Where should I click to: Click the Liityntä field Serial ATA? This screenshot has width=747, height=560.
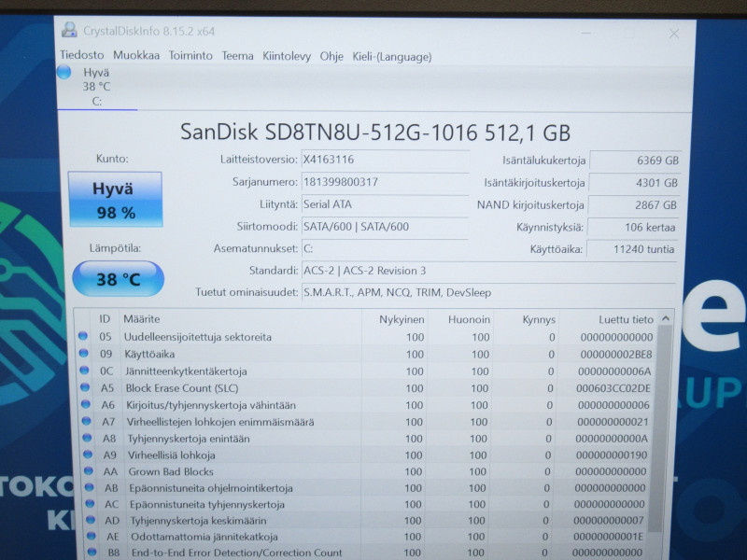tap(385, 204)
